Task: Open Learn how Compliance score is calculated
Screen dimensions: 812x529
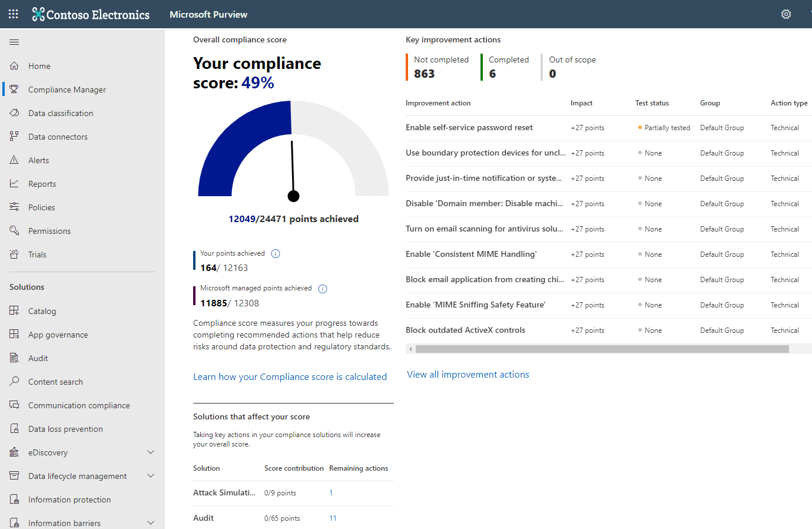Action: tap(290, 377)
